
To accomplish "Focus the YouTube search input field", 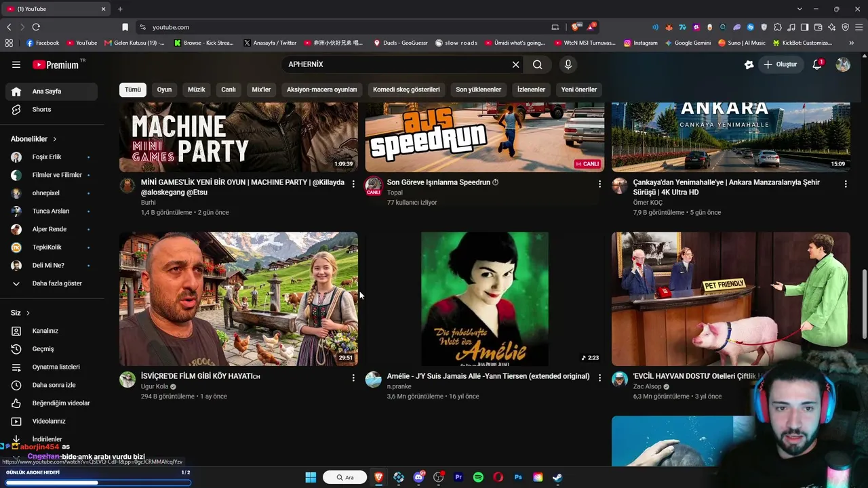I will click(397, 64).
